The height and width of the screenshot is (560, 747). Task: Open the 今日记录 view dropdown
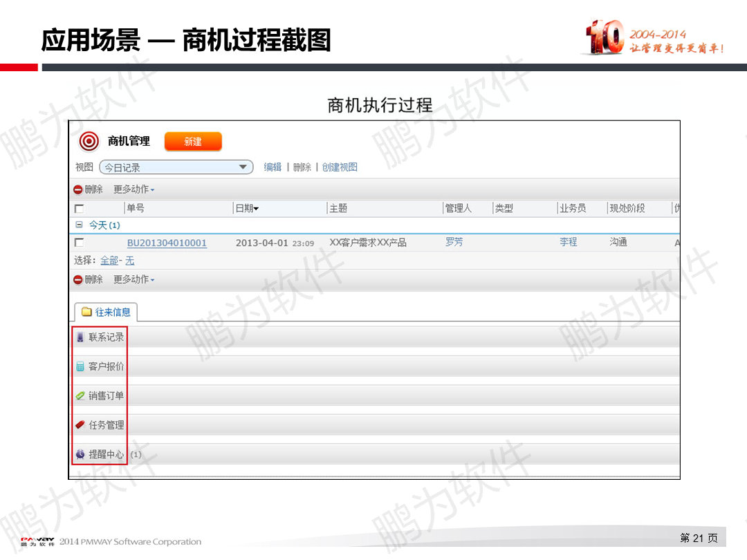tap(176, 167)
